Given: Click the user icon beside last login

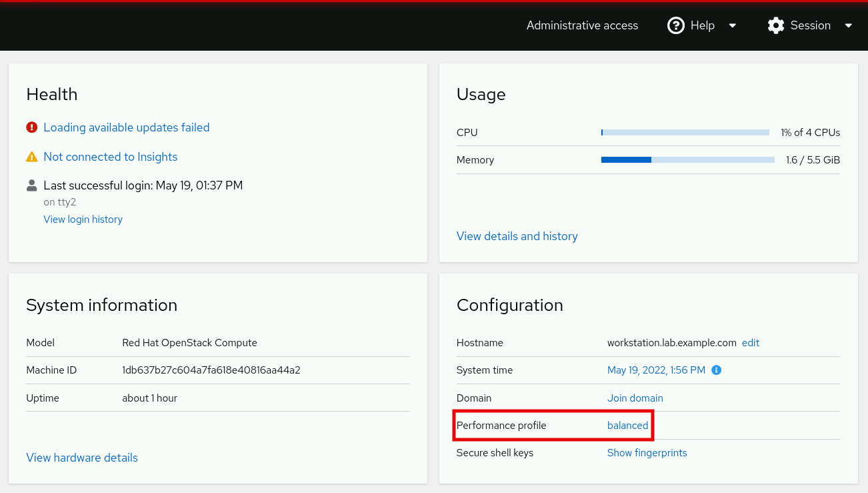Looking at the screenshot, I should (31, 185).
